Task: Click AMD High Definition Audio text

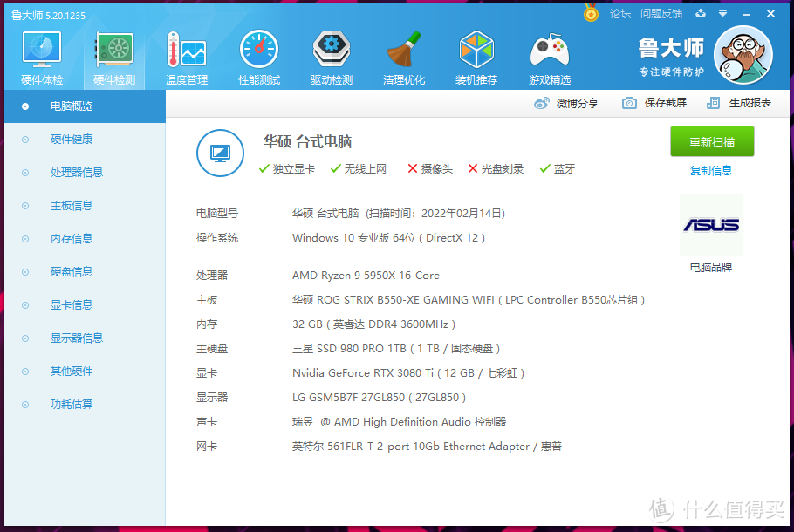Action: click(399, 421)
